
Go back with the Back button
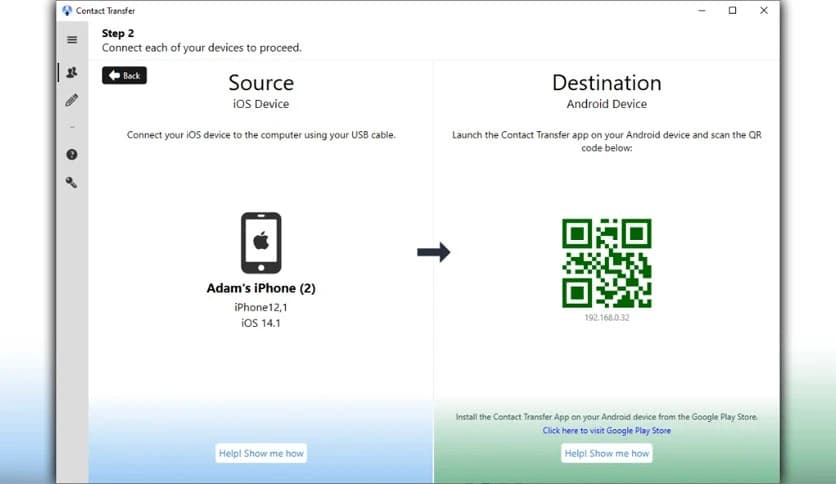pos(124,75)
